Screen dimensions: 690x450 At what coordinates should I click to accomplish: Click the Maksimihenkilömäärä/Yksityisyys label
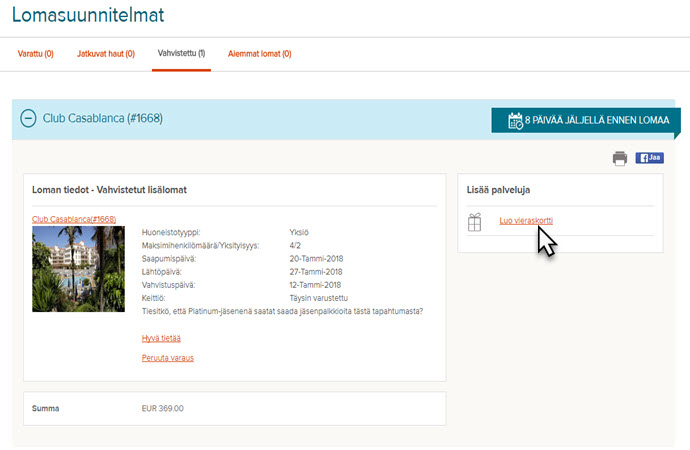point(201,245)
